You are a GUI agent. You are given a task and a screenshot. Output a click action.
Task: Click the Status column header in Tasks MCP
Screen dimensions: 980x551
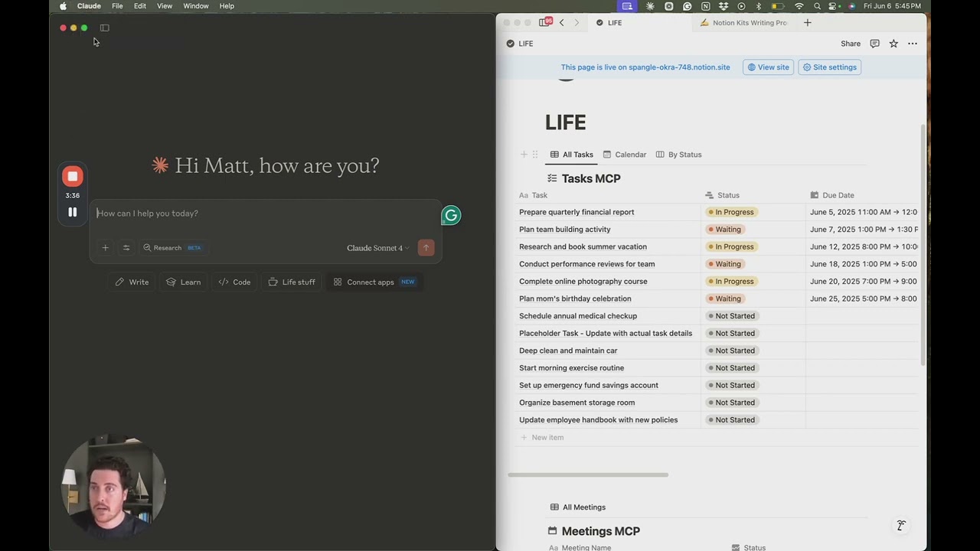tap(753, 195)
